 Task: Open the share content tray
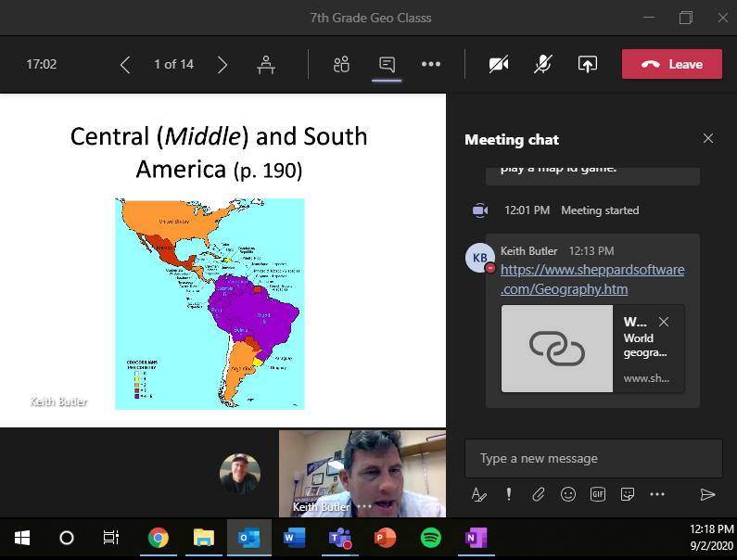point(588,64)
